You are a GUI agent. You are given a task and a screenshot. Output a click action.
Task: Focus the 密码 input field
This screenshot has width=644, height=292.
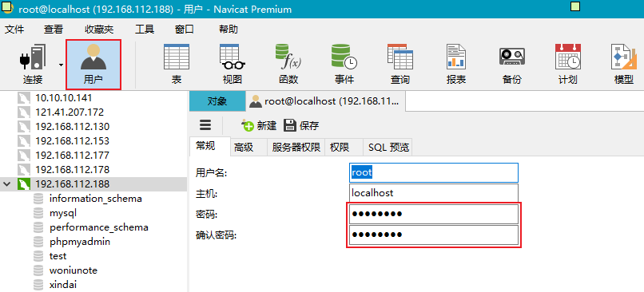coord(434,214)
